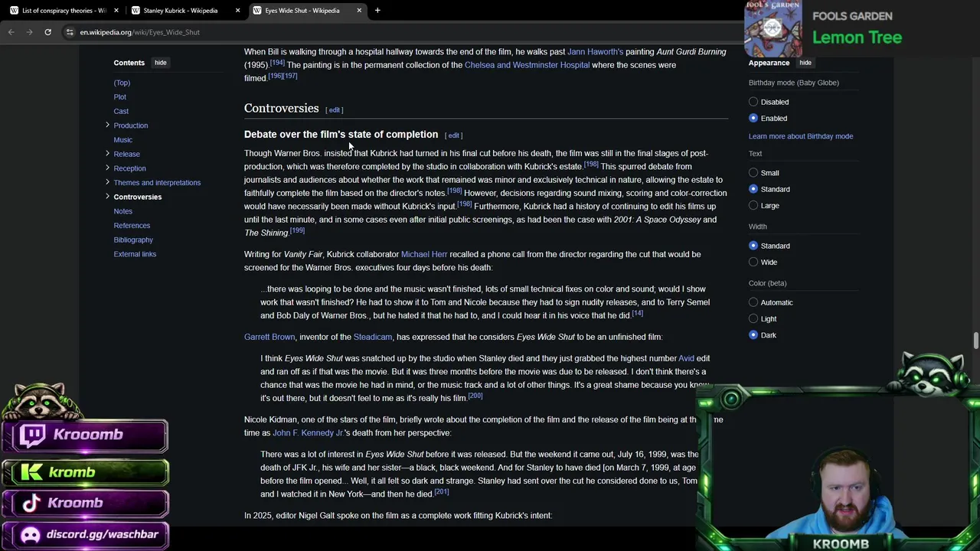
Task: Open Steadicam link
Action: pyautogui.click(x=373, y=337)
